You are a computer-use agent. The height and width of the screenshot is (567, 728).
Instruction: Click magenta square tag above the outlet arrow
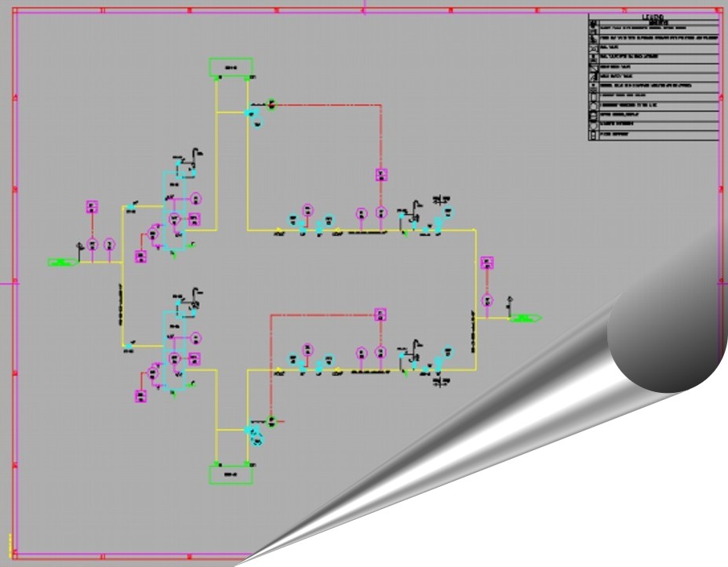[487, 263]
